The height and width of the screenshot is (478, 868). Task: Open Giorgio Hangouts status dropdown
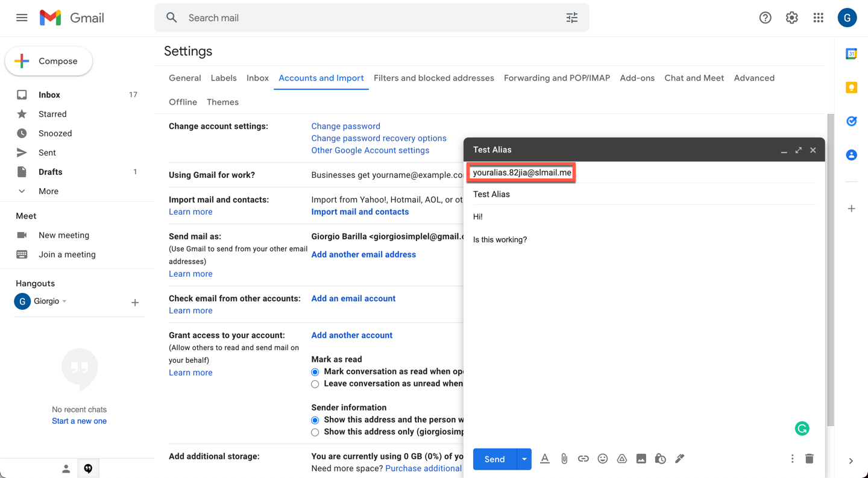[x=64, y=301]
